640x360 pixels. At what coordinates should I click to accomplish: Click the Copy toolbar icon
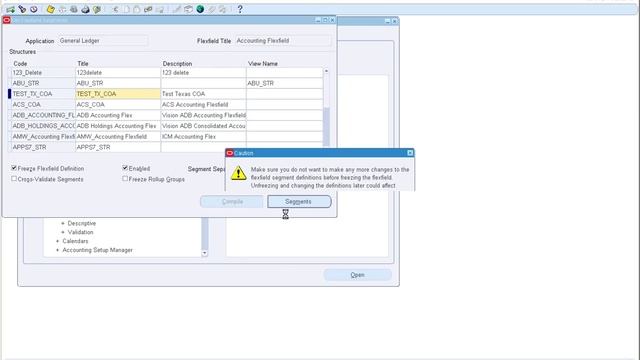point(127,9)
